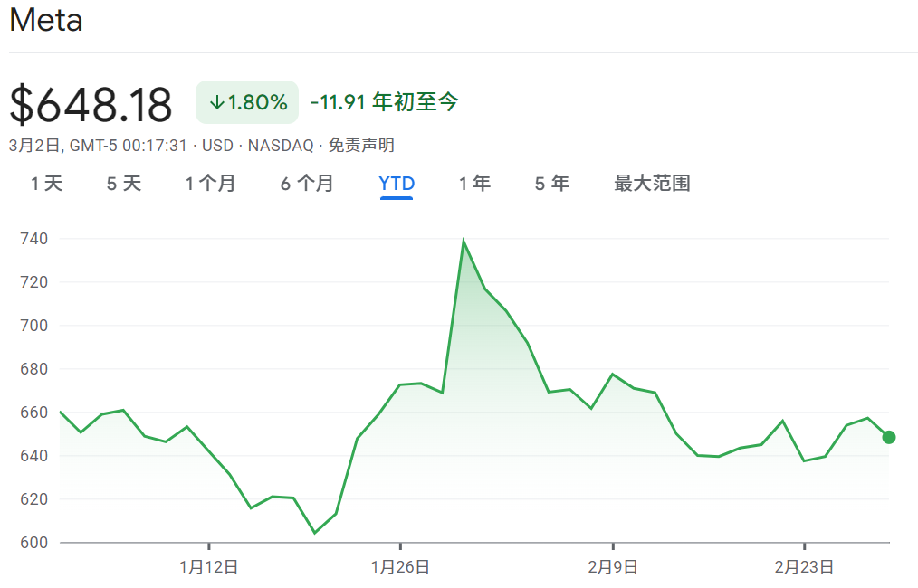This screenshot has height=588, width=918.
Task: Select the 5年 time range
Action: coord(551,183)
